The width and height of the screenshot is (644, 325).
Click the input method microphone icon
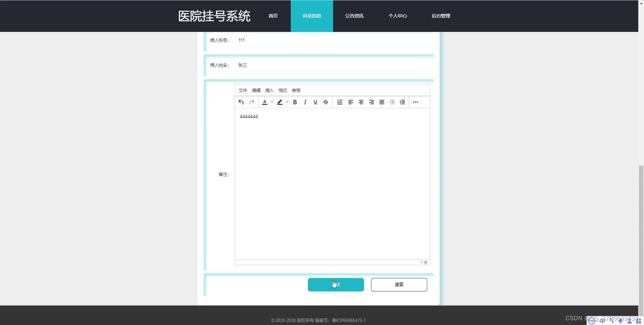click(x=620, y=321)
